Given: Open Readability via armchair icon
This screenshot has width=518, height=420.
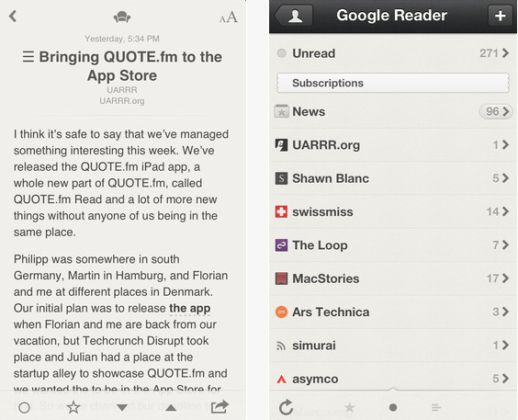Looking at the screenshot, I should [x=122, y=17].
